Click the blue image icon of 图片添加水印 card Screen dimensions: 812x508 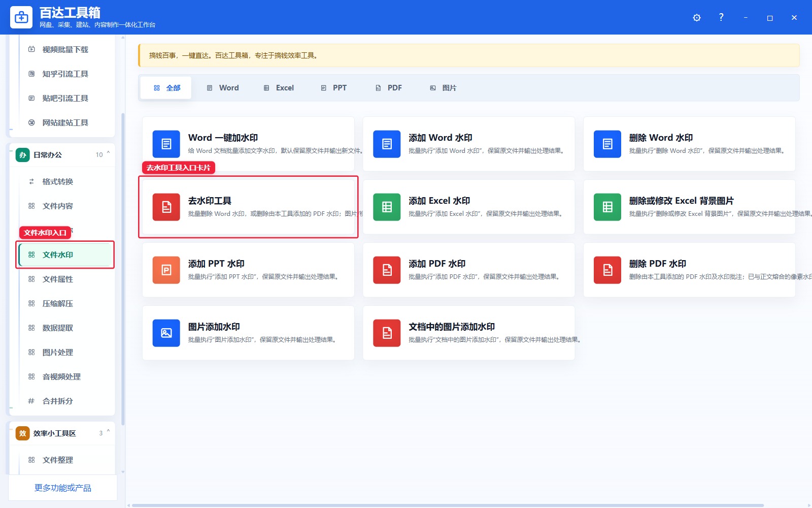(x=166, y=333)
